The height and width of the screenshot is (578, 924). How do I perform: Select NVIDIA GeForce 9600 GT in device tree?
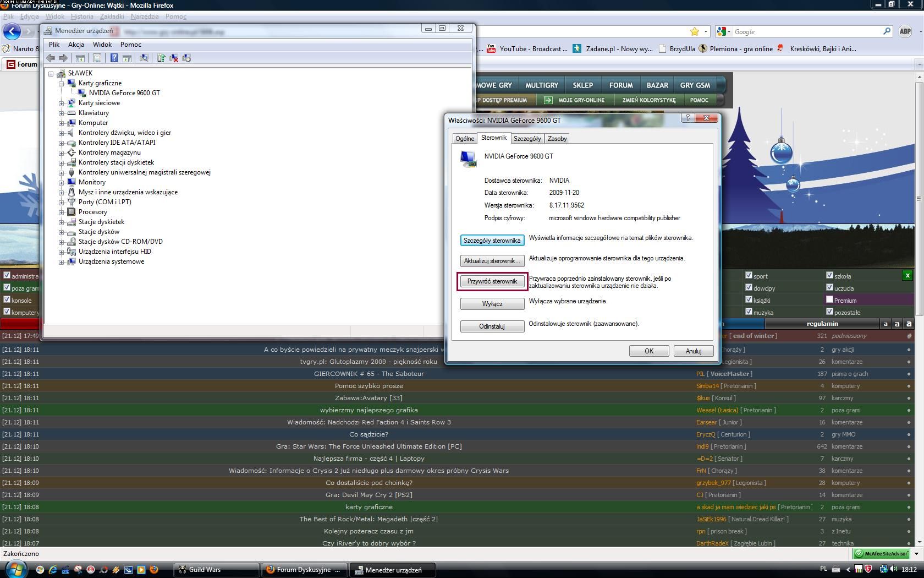124,93
